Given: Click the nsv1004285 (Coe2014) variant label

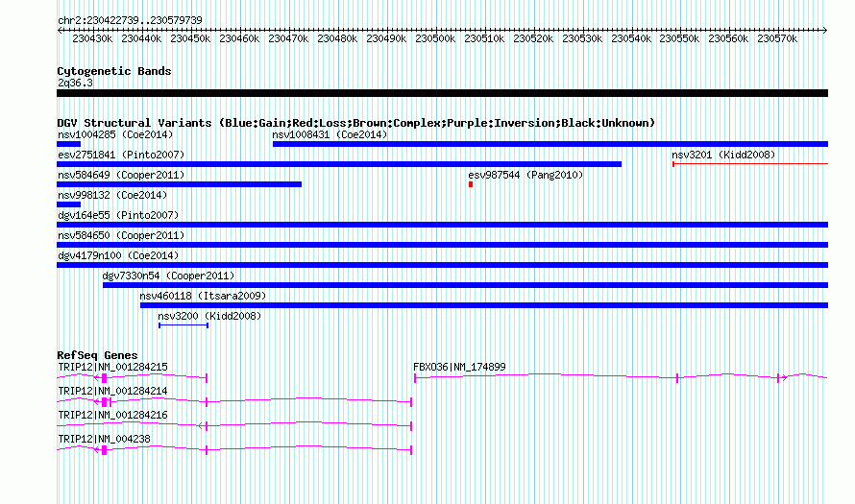Looking at the screenshot, I should [x=115, y=134].
